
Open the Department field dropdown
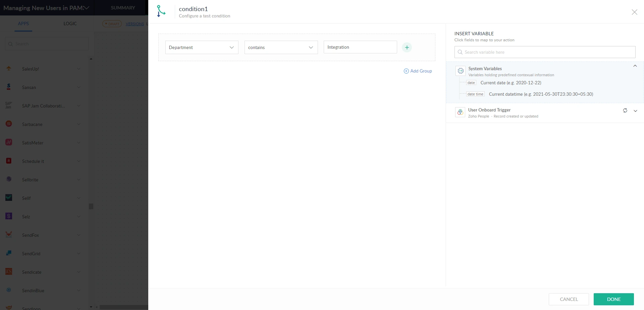[202, 47]
